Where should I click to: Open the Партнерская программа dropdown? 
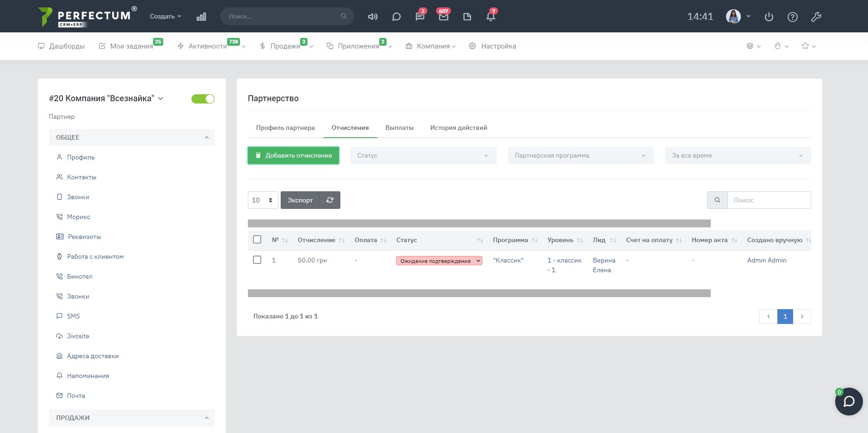tap(580, 155)
